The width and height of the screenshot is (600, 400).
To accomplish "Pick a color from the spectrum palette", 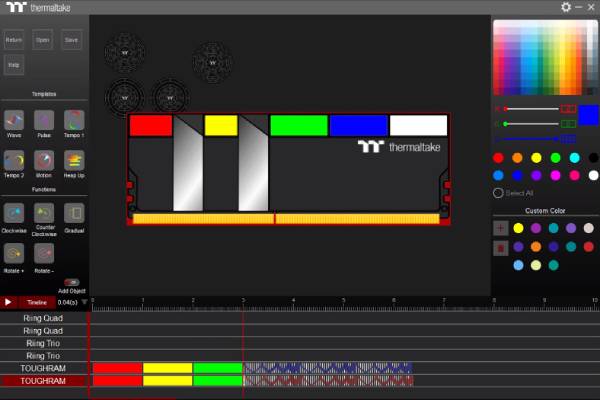I will [545, 57].
